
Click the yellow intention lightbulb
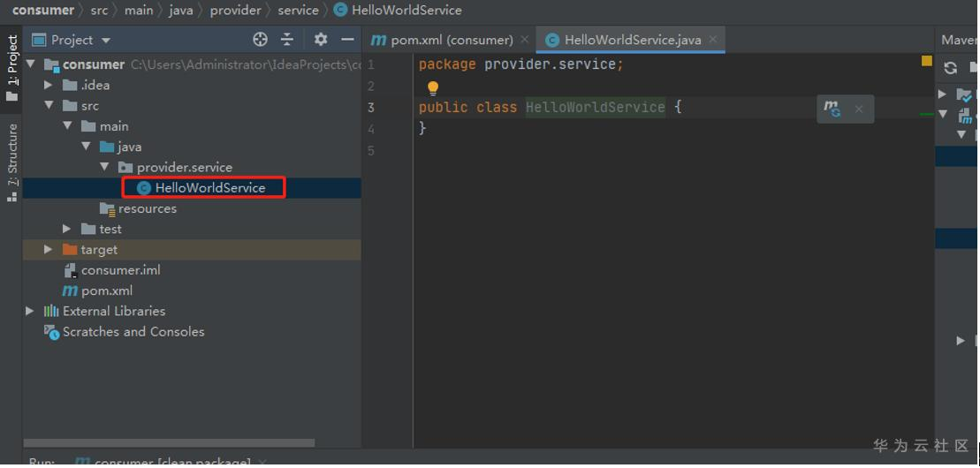click(x=432, y=88)
